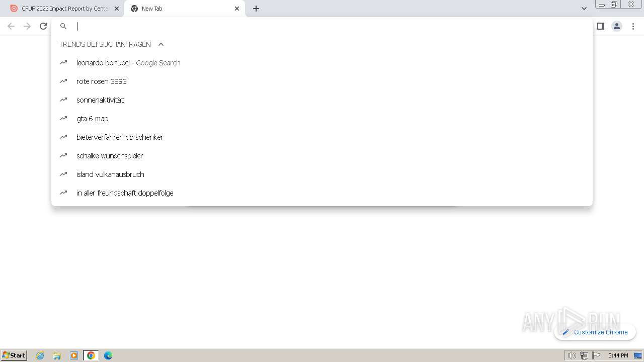Restore down the Chrome window
Image resolution: width=644 pixels, height=362 pixels.
614,5
